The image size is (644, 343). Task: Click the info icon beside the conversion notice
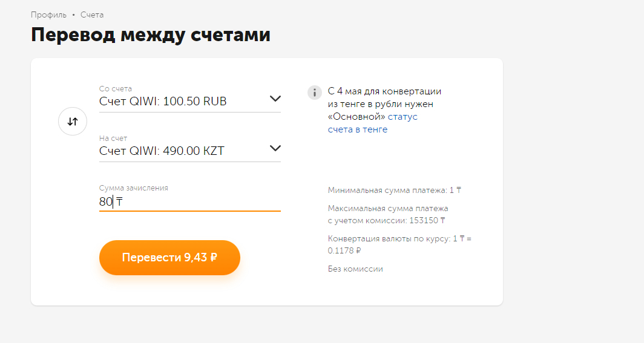tap(315, 93)
